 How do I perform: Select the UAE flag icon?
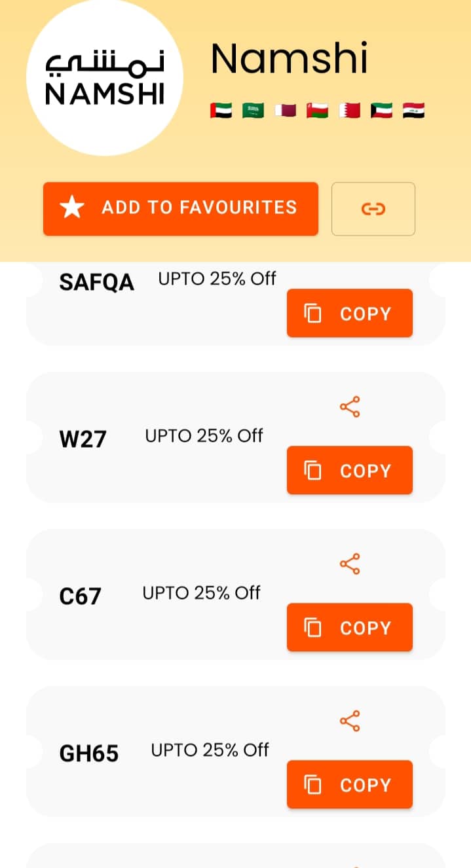point(221,111)
